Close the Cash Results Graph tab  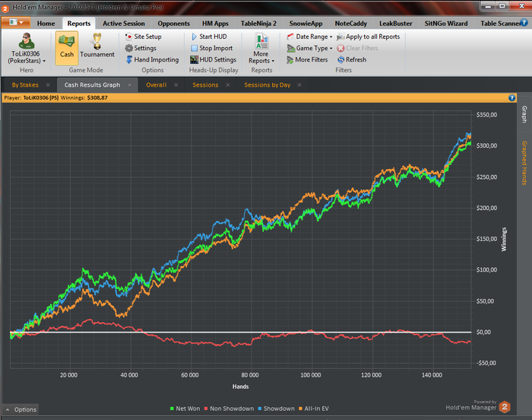click(130, 85)
